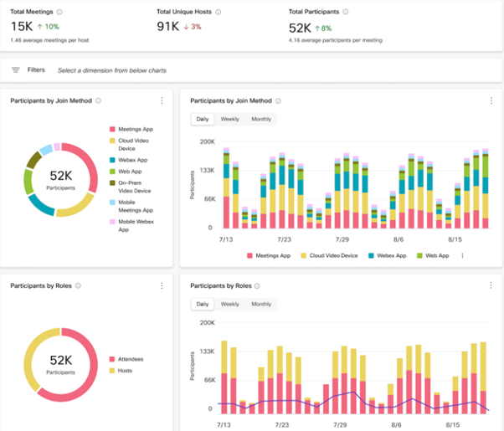This screenshot has height=431, width=504.
Task: Open the Filters icon in filter bar
Action: tap(15, 70)
